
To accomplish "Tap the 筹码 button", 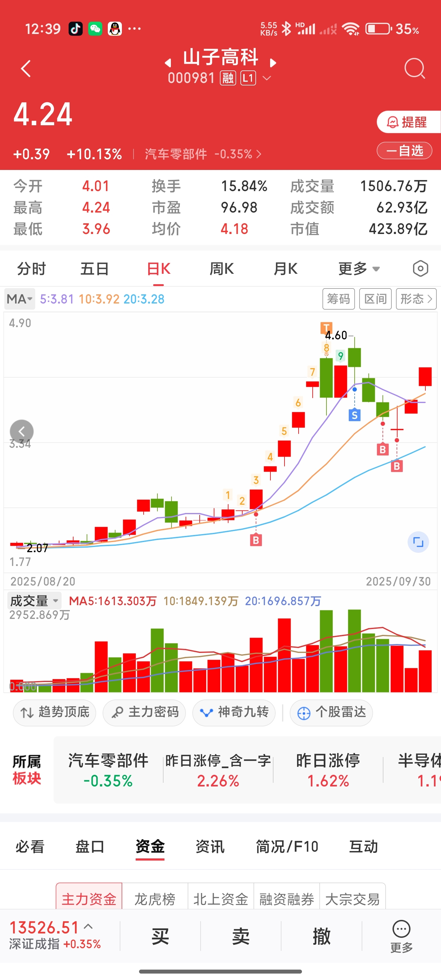I will tap(338, 299).
